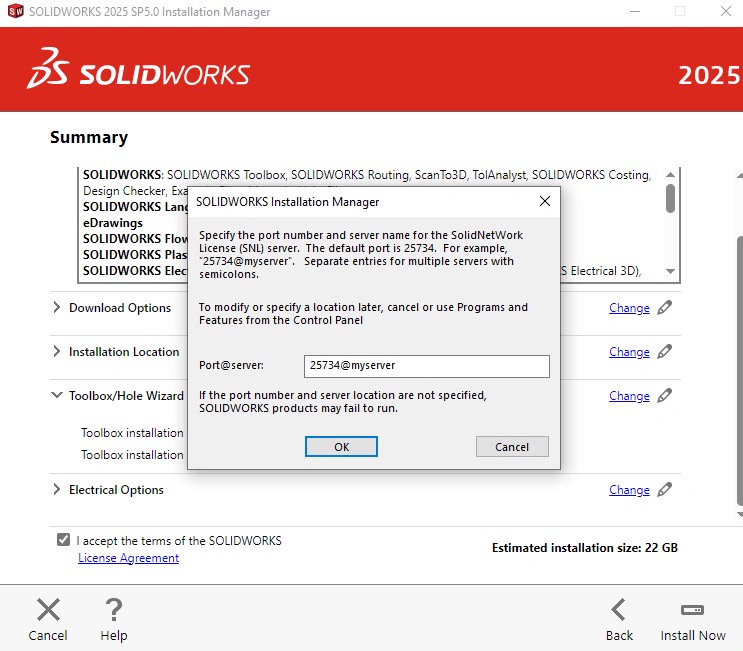Viewport: 743px width, 651px height.
Task: Click pencil icon beside Electrical Options
Action: (664, 489)
